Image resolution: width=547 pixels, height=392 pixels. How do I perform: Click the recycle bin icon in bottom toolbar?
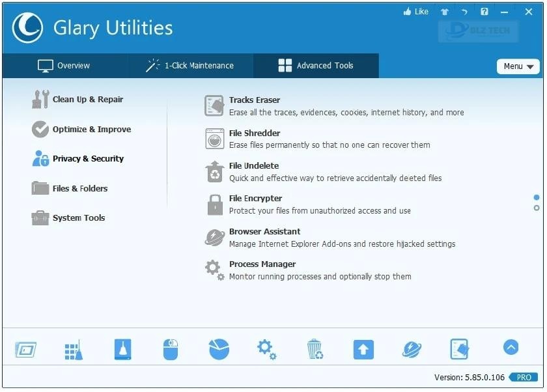click(x=315, y=349)
